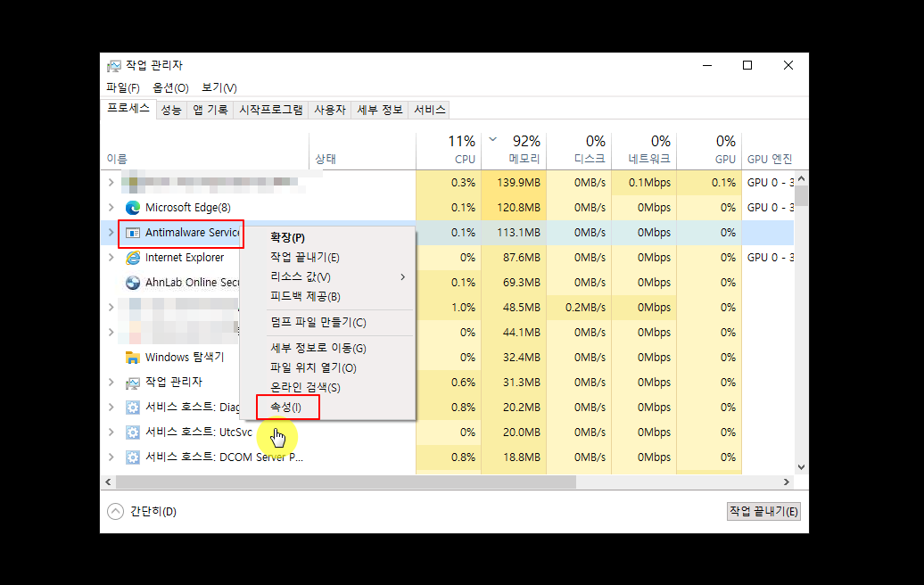The image size is (924, 585).
Task: Click the 간단히 collapse arrow icon
Action: click(x=116, y=511)
